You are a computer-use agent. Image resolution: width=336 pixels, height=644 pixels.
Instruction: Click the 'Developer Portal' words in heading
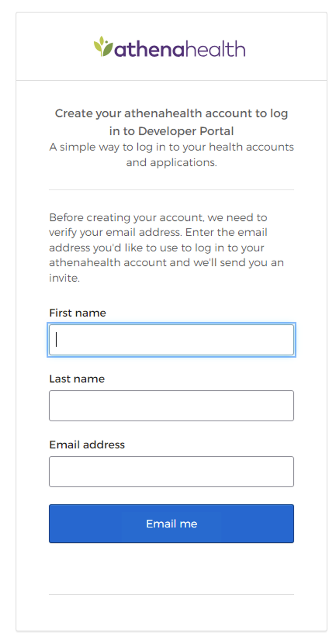click(x=186, y=131)
